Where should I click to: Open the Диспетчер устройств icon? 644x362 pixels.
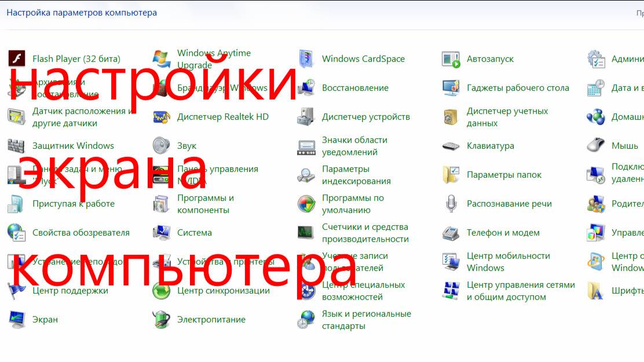point(306,116)
